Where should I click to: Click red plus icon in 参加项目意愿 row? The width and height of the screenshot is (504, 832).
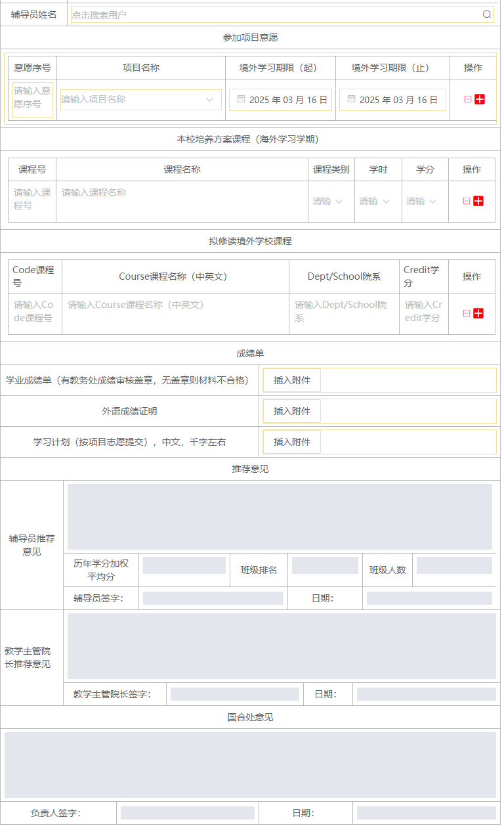click(x=480, y=99)
